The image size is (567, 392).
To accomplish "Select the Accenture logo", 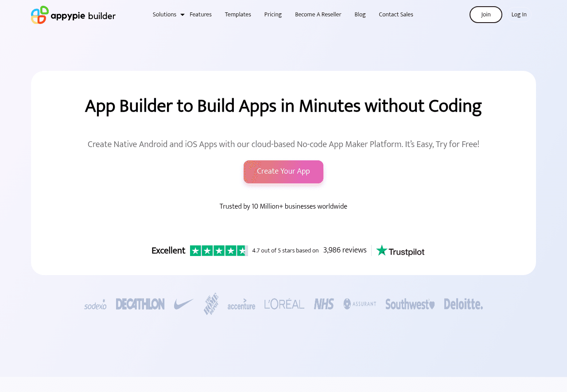I will click(x=241, y=305).
